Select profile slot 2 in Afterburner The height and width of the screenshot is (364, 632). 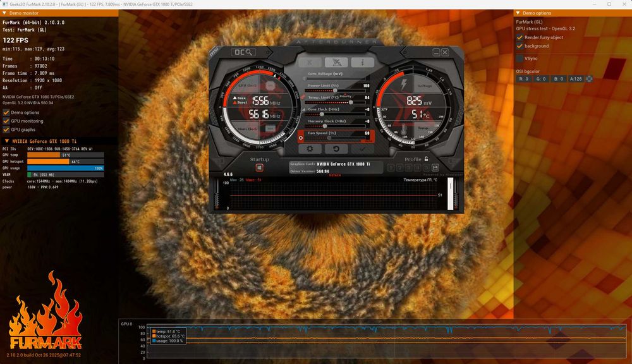pos(400,167)
